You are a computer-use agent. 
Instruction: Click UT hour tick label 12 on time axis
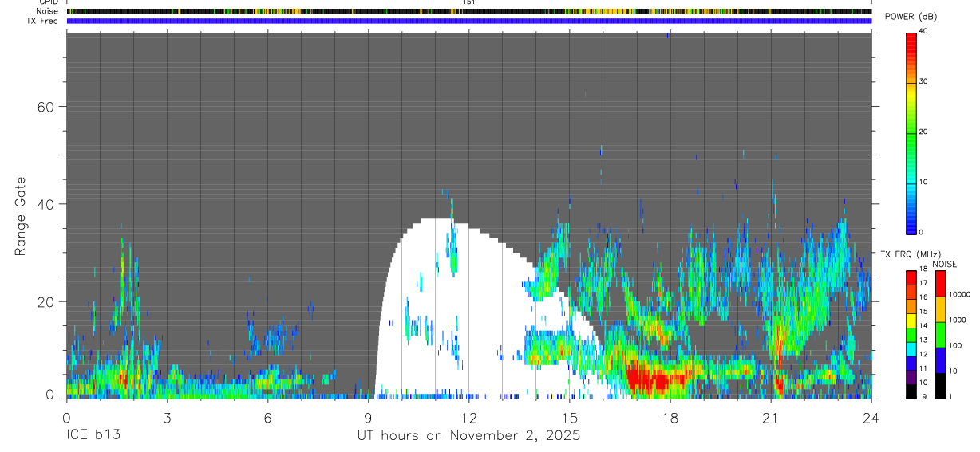[468, 417]
